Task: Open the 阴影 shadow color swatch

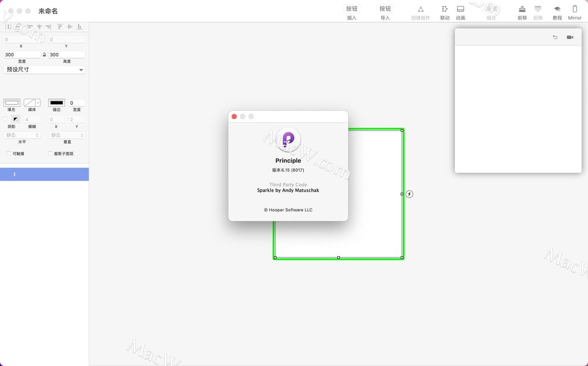Action: (x=15, y=120)
